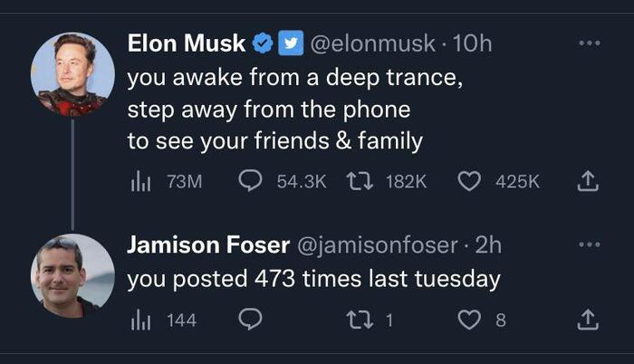
Task: Open the 10h timestamp on Elon's tweet
Action: 471,43
